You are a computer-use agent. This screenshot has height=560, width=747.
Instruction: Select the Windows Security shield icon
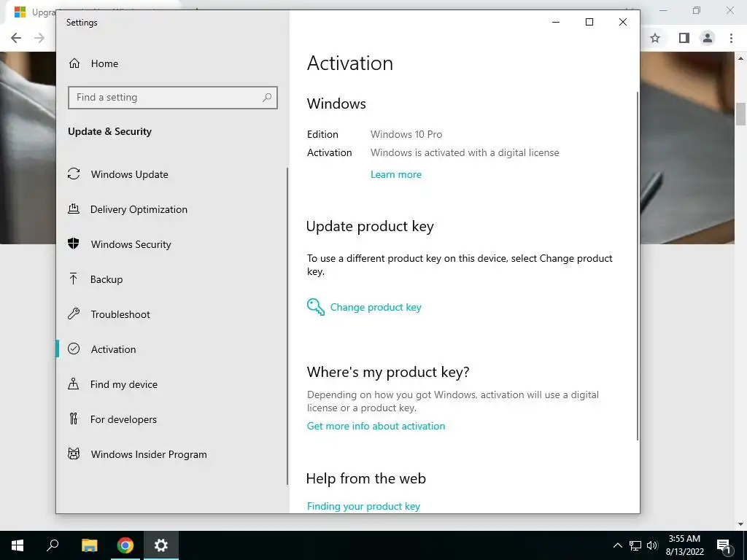pyautogui.click(x=74, y=244)
